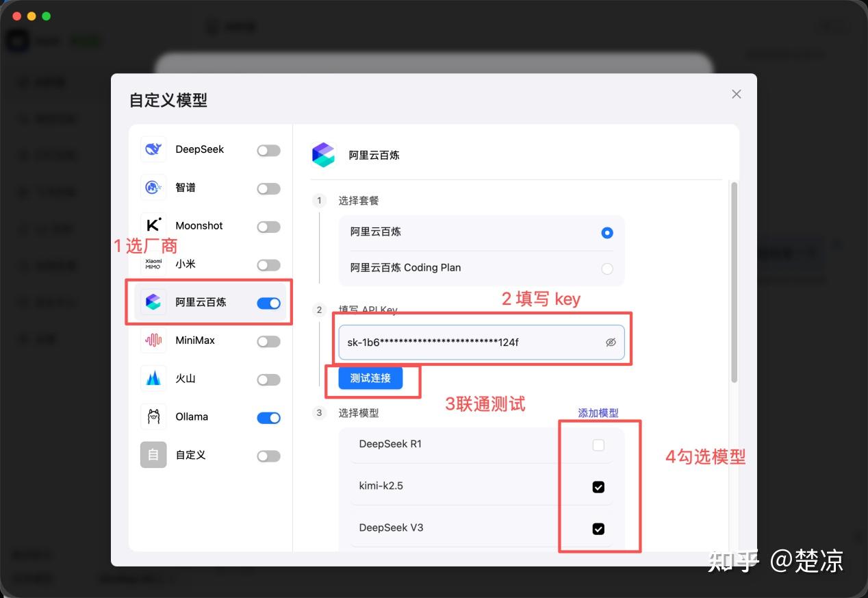Click the API Key input field
This screenshot has width=868, height=598.
481,342
